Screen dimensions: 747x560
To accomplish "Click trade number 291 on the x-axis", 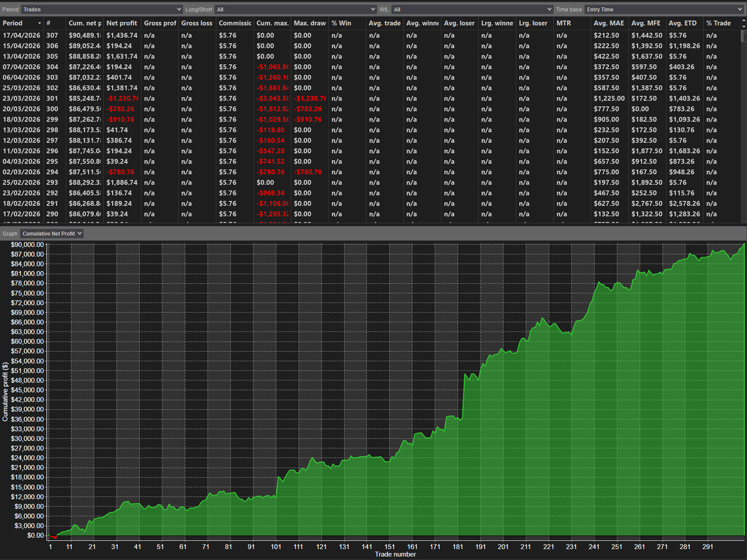I will point(707,546).
